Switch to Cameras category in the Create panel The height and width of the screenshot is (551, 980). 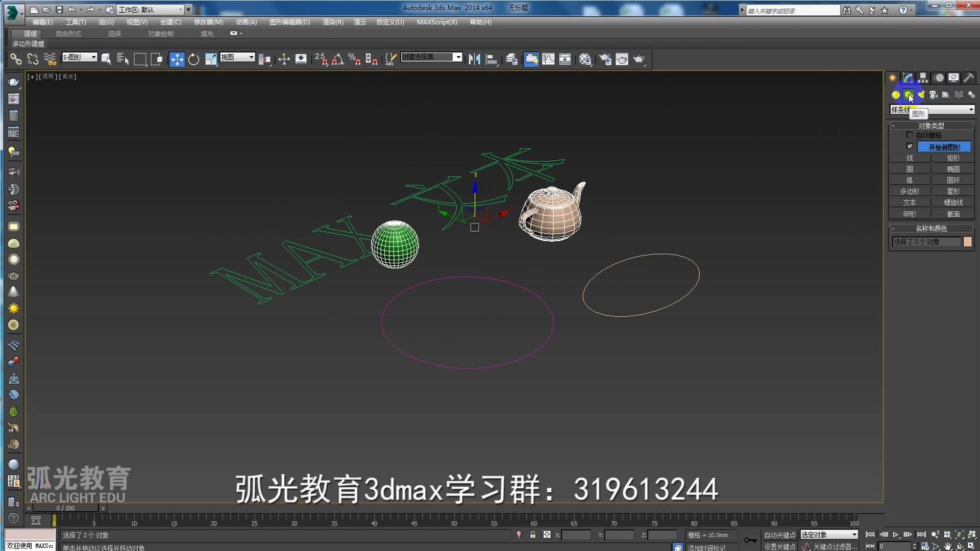tap(934, 95)
